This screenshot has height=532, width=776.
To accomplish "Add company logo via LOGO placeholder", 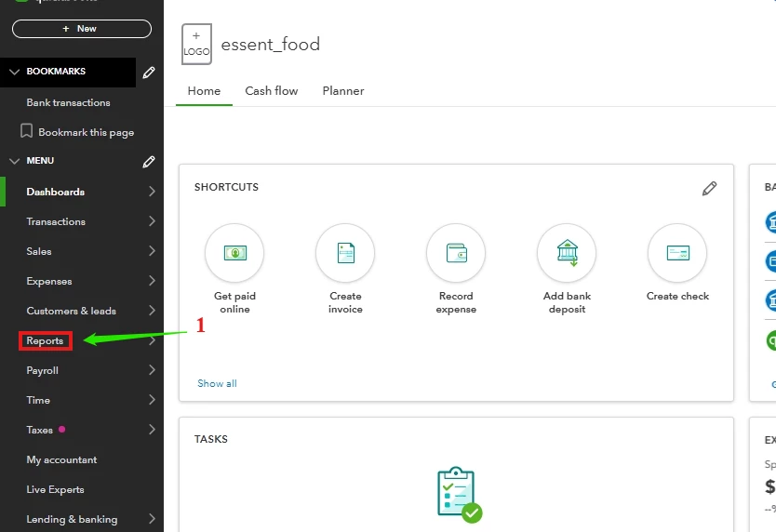I will (x=196, y=44).
